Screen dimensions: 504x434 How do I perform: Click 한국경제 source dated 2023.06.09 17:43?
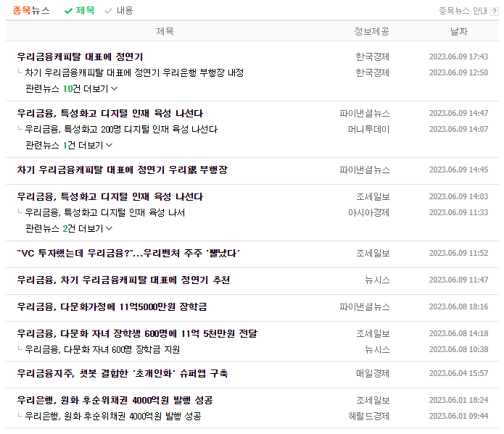click(x=372, y=57)
